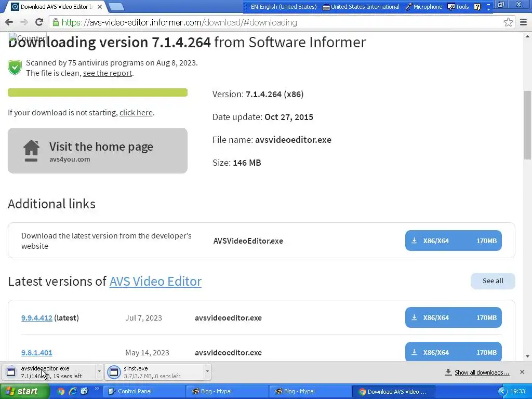Click the 19:33 system clock

[x=518, y=392]
